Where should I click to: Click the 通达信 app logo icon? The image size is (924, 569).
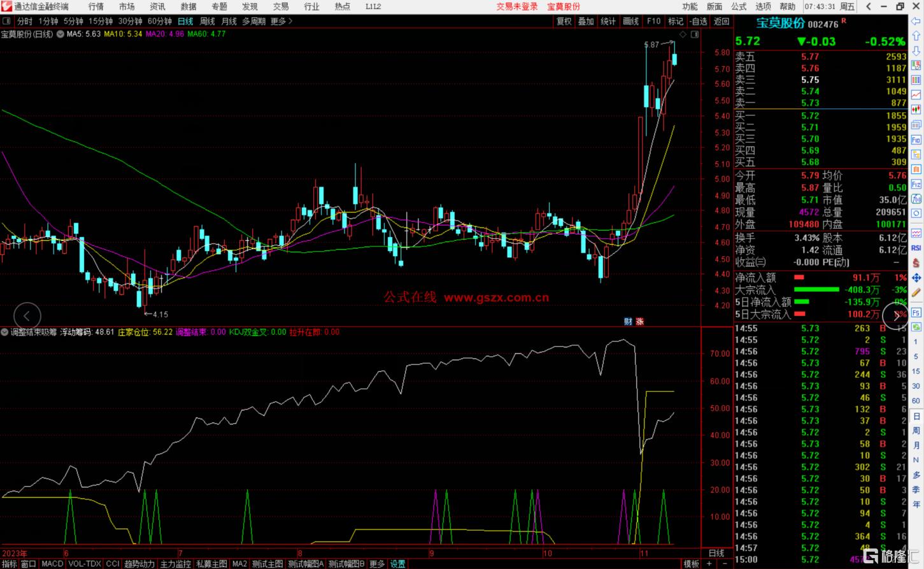6,6
